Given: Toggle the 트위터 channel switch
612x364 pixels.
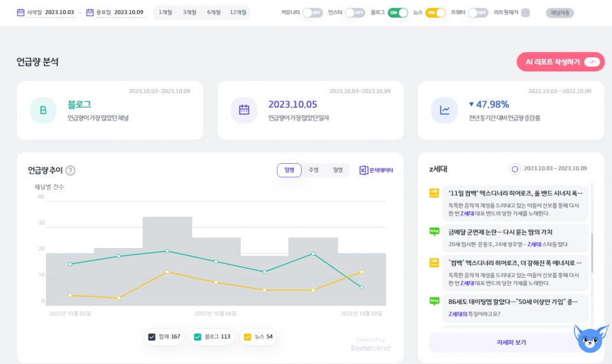Looking at the screenshot, I should pyautogui.click(x=478, y=13).
